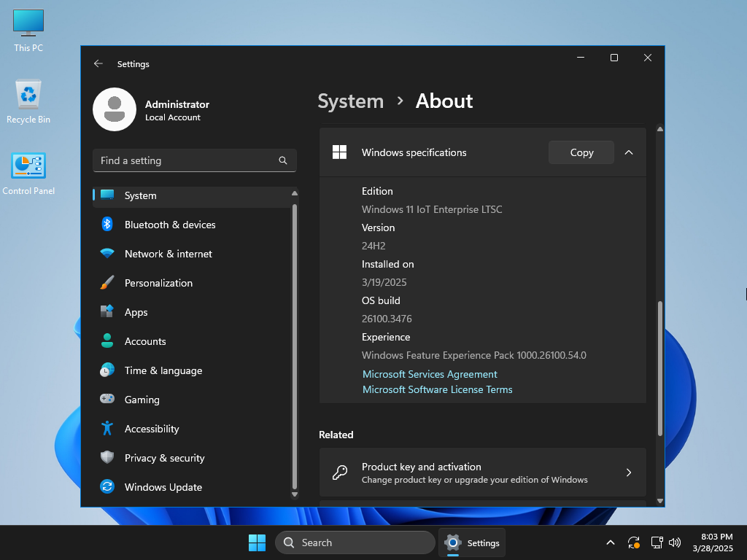This screenshot has height=560, width=747.
Task: Click the key icon beside Product key and activation
Action: [x=340, y=472]
